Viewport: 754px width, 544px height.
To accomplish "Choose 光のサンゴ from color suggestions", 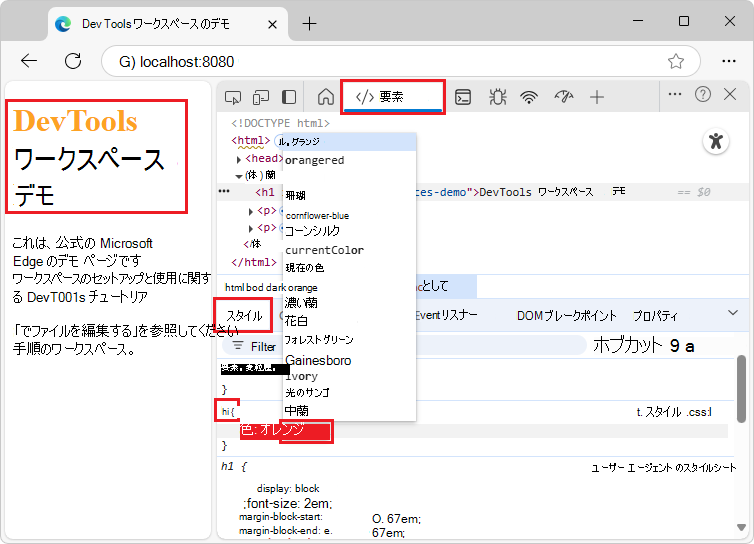I will tap(349, 392).
